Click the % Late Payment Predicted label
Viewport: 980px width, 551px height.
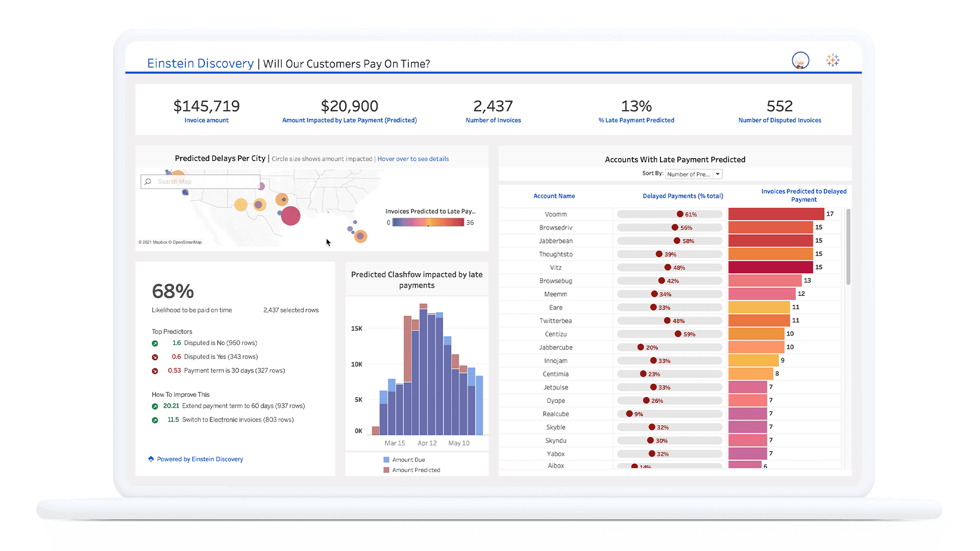pyautogui.click(x=636, y=120)
